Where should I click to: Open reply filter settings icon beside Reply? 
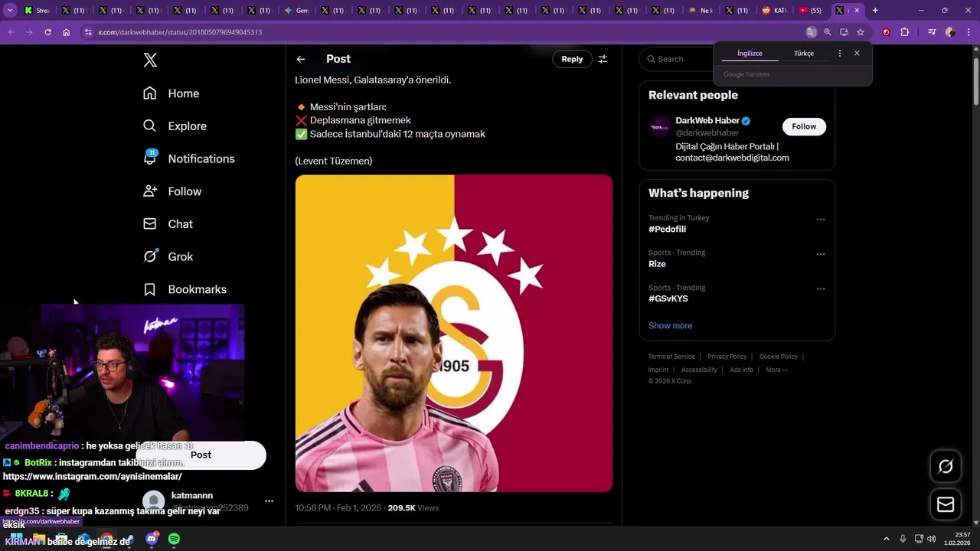603,59
